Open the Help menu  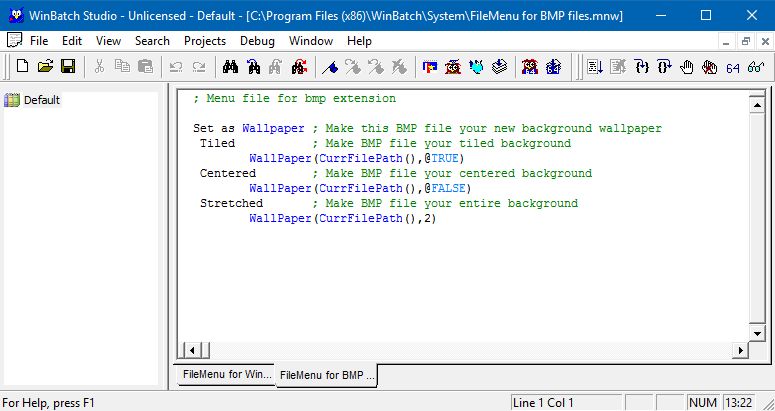pyautogui.click(x=359, y=41)
